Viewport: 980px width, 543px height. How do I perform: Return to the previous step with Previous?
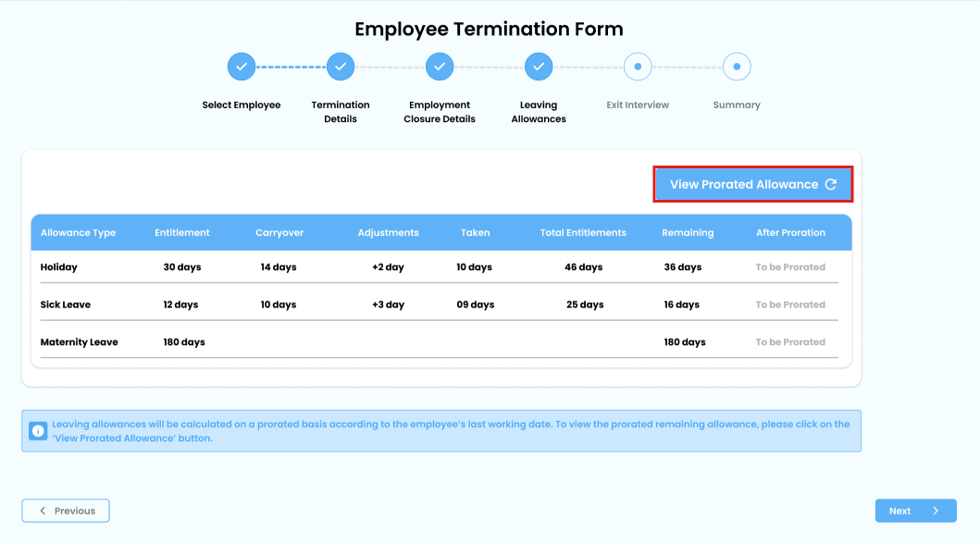point(66,511)
